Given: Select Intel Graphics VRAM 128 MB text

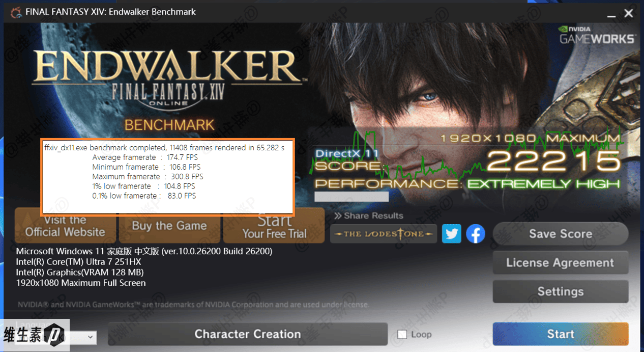Looking at the screenshot, I should pyautogui.click(x=80, y=273).
